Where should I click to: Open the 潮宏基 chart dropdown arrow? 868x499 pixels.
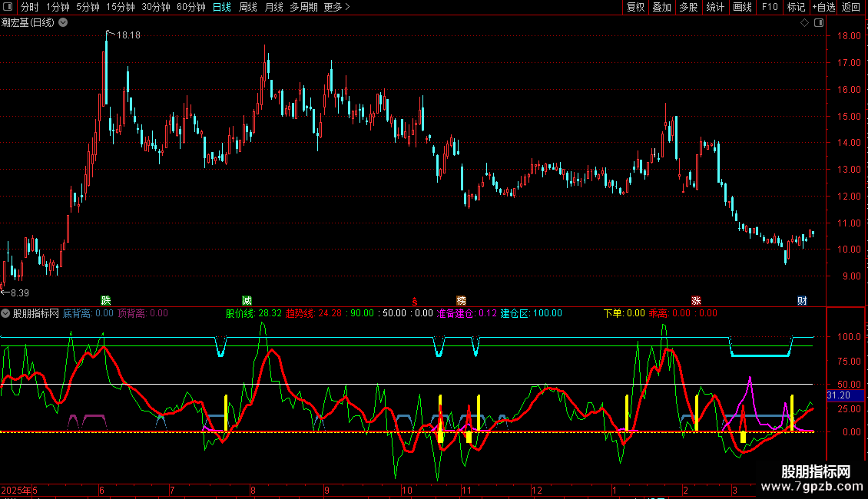[x=63, y=22]
